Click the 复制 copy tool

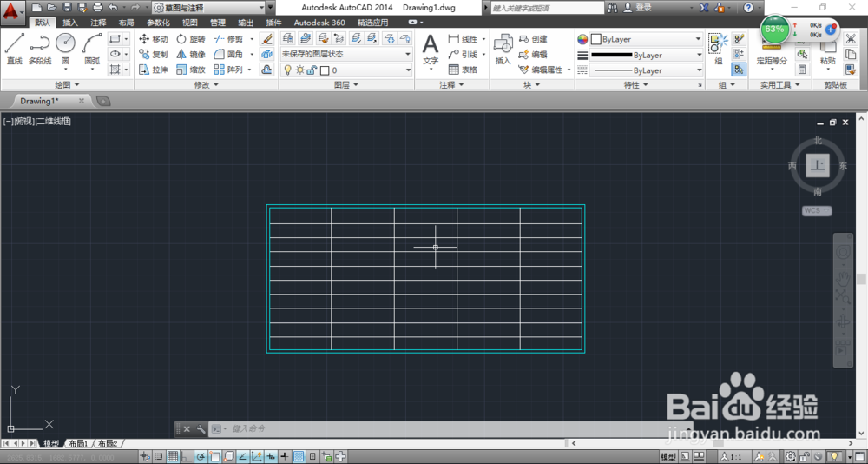click(154, 55)
